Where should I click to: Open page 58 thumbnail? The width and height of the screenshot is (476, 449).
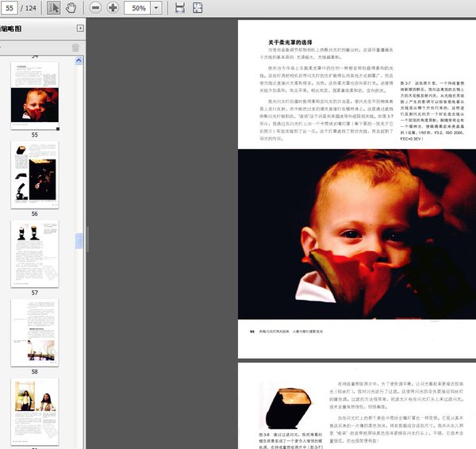tap(35, 332)
